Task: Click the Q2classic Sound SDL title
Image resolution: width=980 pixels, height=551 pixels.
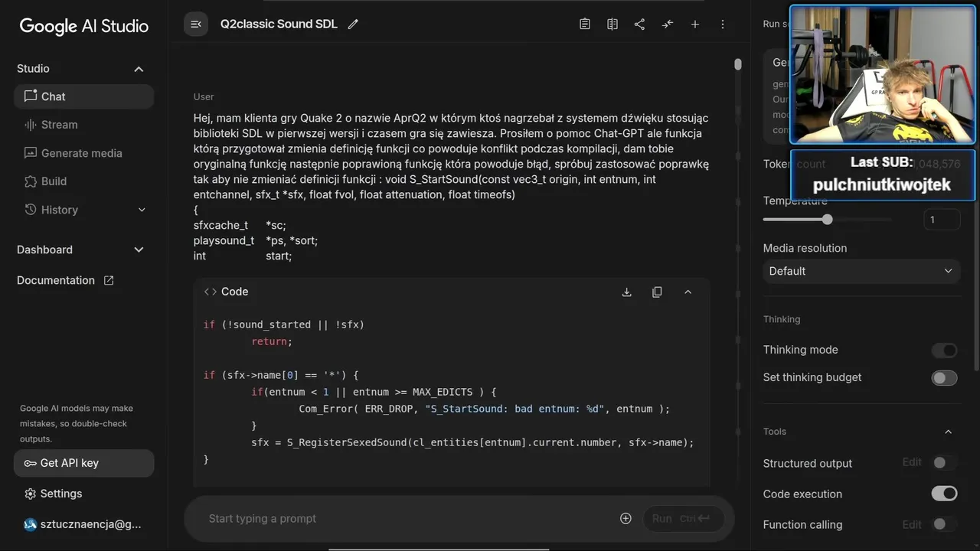Action: 279,24
